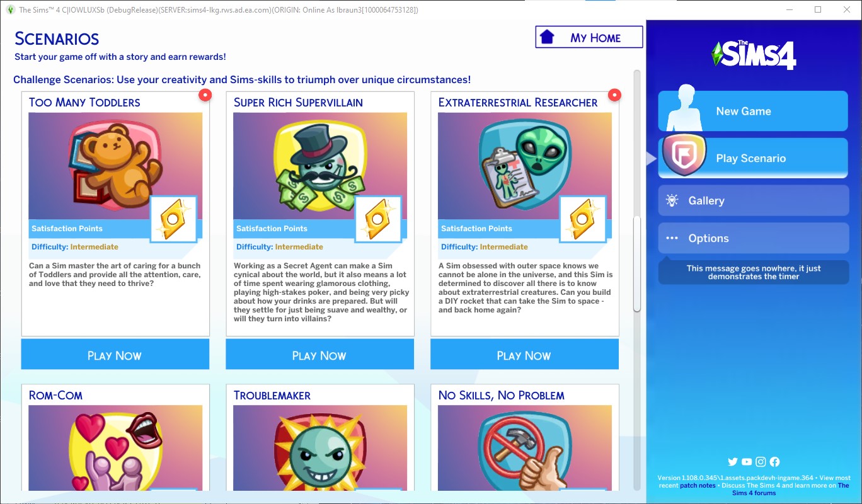The width and height of the screenshot is (862, 504).
Task: Click the red dot on Extraterrestrial Researcher card
Action: [614, 95]
